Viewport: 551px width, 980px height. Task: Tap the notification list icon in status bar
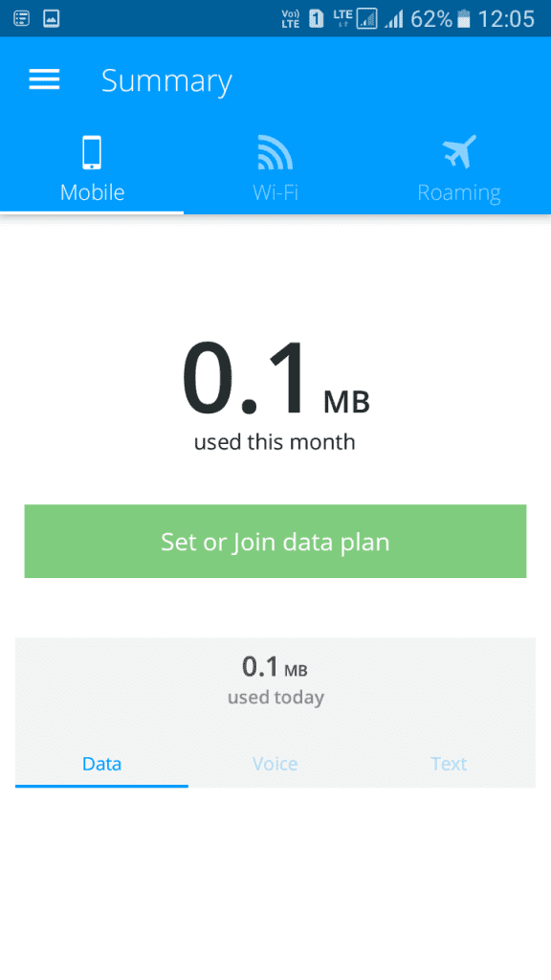[22, 19]
